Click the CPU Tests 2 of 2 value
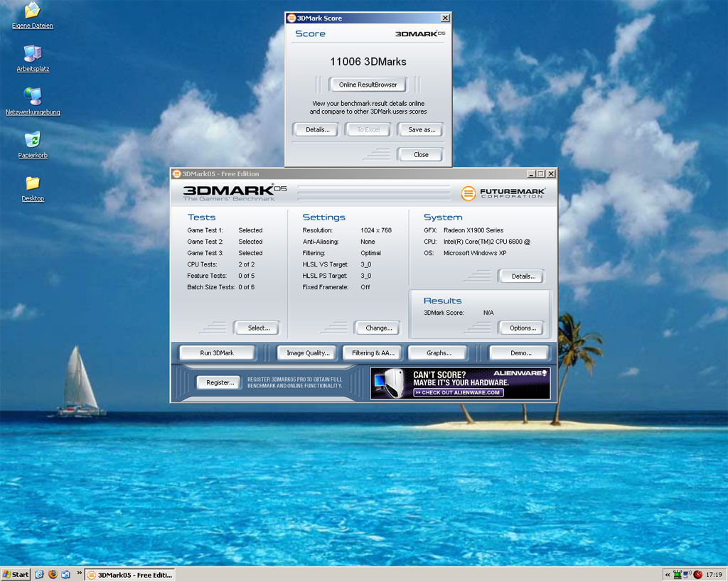 pos(246,264)
